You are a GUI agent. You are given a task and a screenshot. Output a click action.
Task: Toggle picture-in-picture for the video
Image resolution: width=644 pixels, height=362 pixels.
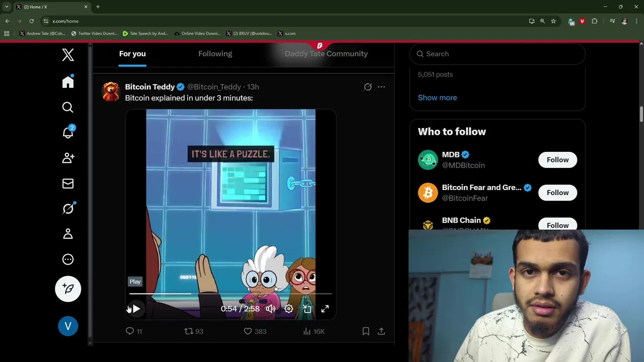pyautogui.click(x=307, y=309)
